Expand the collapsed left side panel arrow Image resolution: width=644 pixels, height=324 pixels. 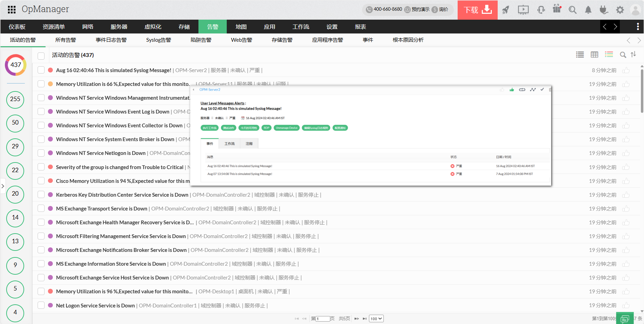[x=3, y=186]
